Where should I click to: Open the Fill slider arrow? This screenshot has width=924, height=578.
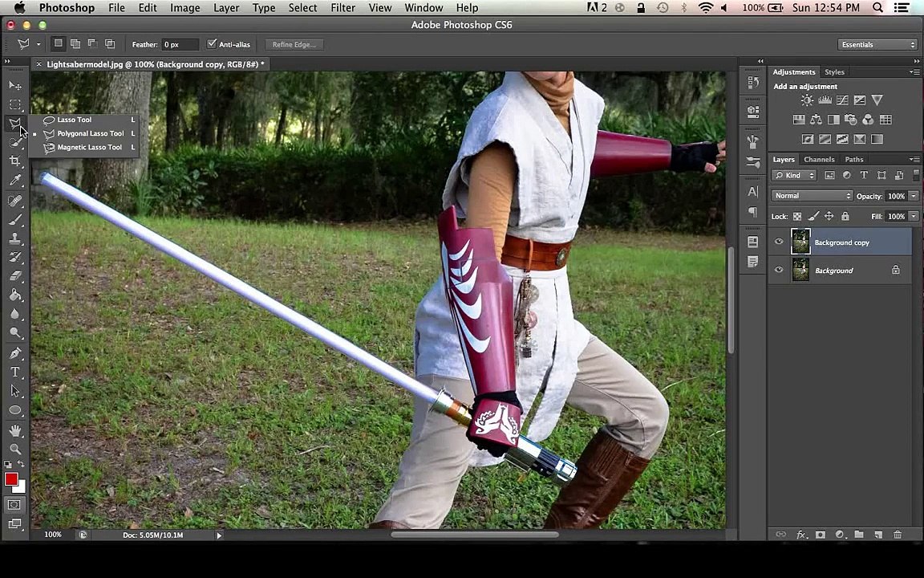point(914,217)
